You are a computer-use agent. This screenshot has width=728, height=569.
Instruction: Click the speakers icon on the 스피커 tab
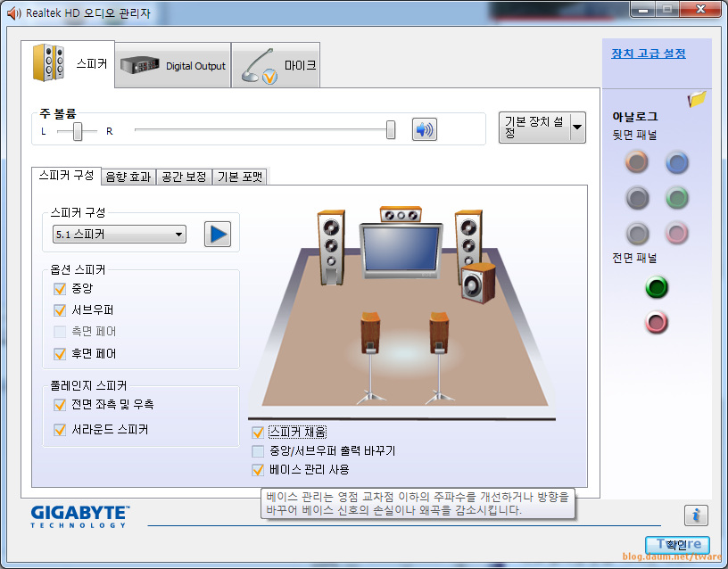(48, 62)
